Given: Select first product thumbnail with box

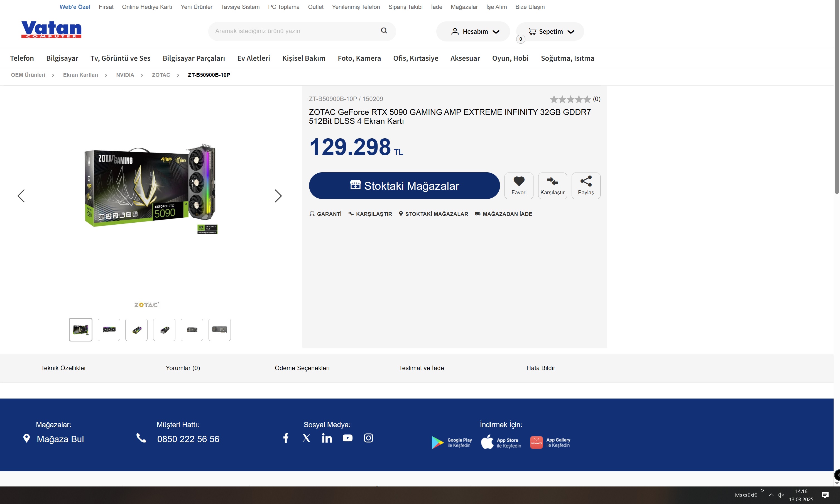Looking at the screenshot, I should 80,330.
